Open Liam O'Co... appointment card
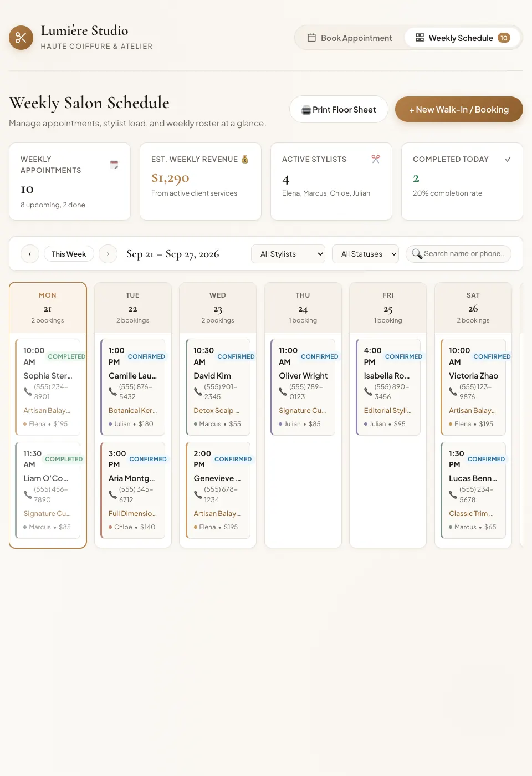The height and width of the screenshot is (776, 532). [x=48, y=490]
